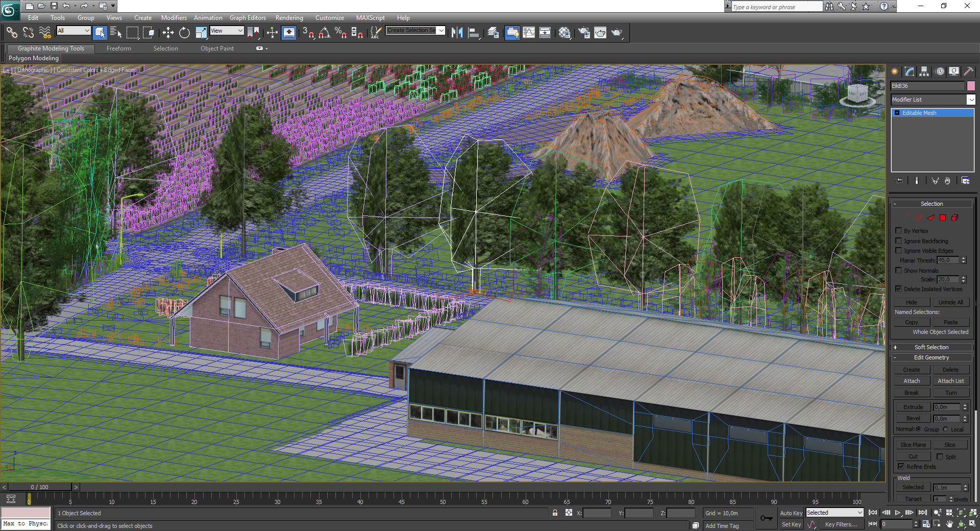Switch to the Utilities hammer panel
Viewport: 980px width, 531px height.
click(968, 71)
